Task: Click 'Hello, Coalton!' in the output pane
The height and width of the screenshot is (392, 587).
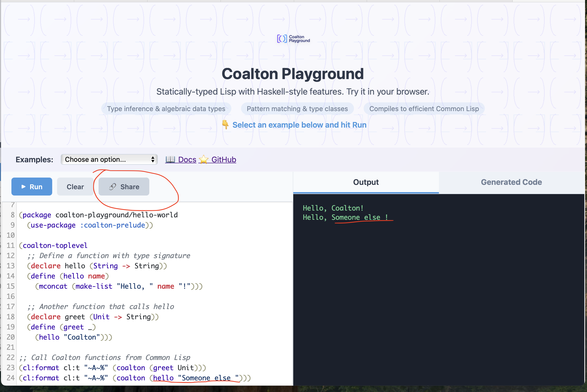Action: [x=333, y=208]
